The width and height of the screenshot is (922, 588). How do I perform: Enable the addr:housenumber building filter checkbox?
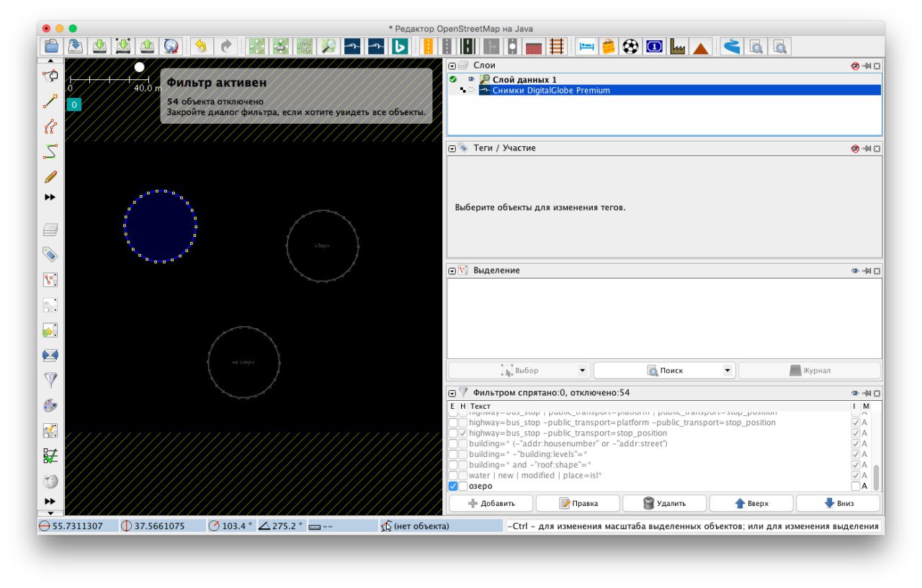click(453, 444)
